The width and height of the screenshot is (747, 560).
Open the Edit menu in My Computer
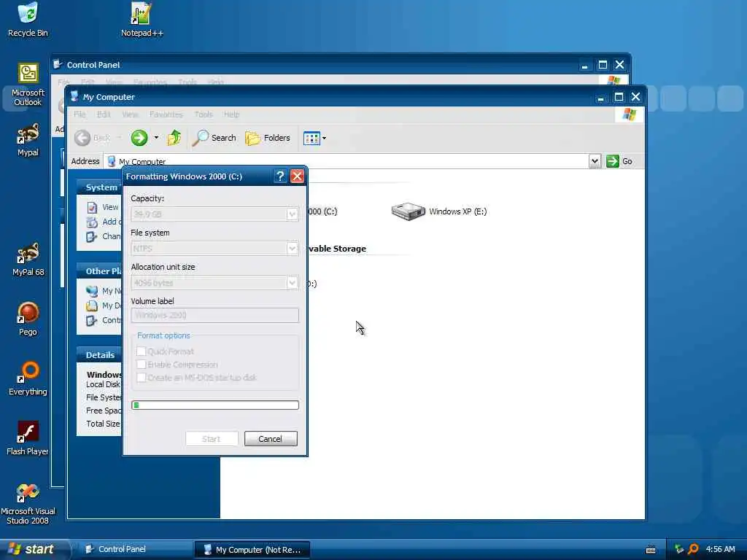coord(104,114)
